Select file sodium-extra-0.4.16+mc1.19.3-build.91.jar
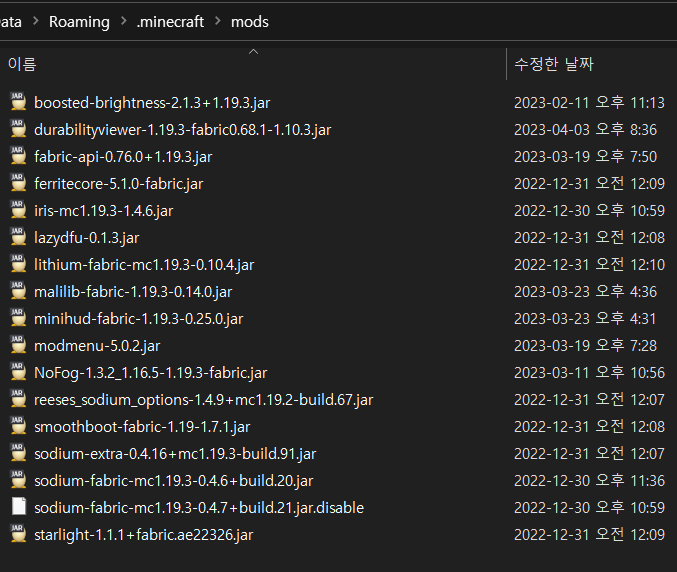Image resolution: width=677 pixels, height=572 pixels. pyautogui.click(x=175, y=454)
